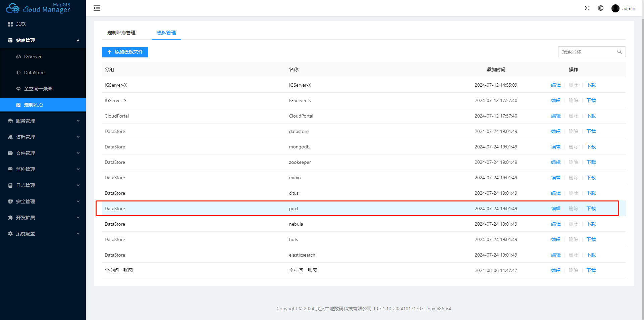Open IGServer site management item
This screenshot has width=644, height=320.
tap(43, 56)
